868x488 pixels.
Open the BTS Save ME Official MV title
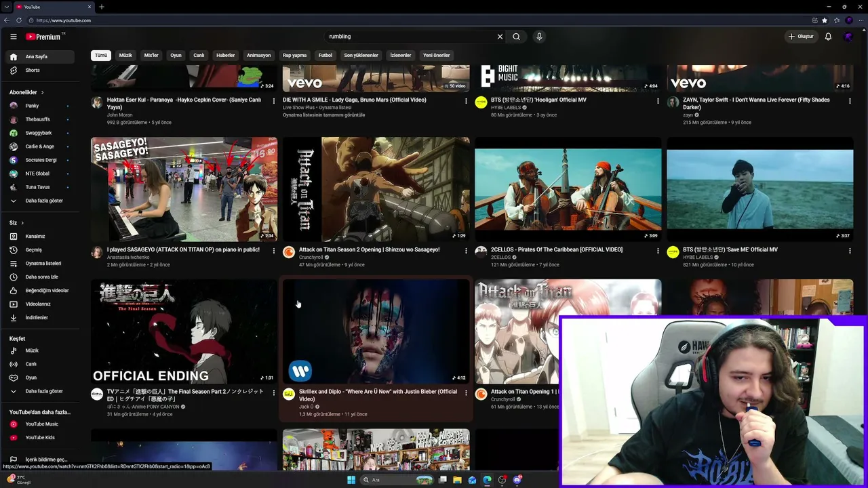730,249
